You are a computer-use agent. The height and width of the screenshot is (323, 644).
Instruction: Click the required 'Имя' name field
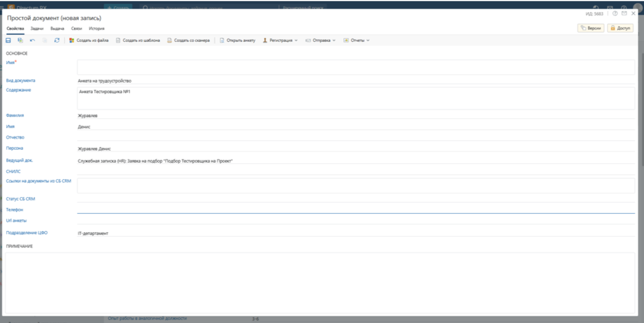(356, 67)
